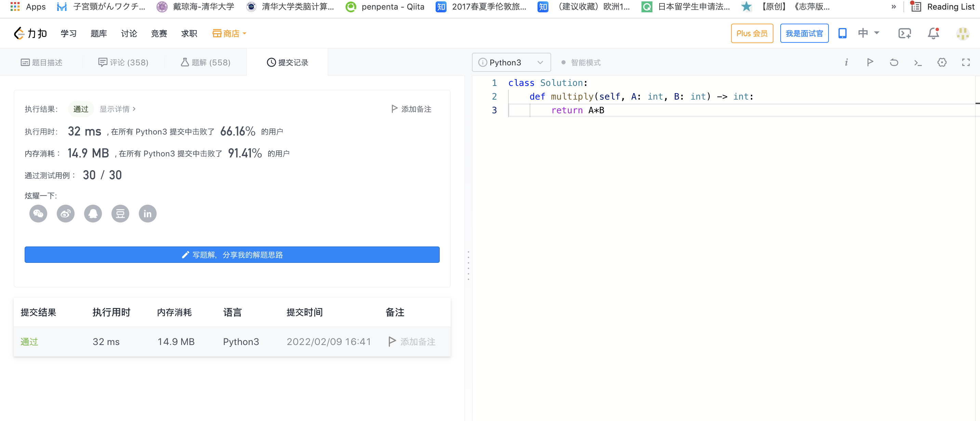Share result on LinkedIn
Screen dimensions: 980x421
[x=148, y=214]
